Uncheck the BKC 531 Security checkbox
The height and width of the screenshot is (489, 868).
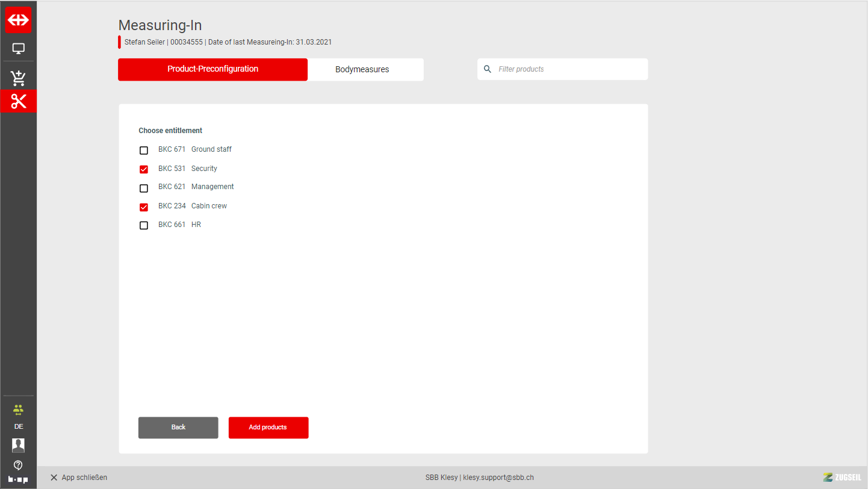click(144, 169)
